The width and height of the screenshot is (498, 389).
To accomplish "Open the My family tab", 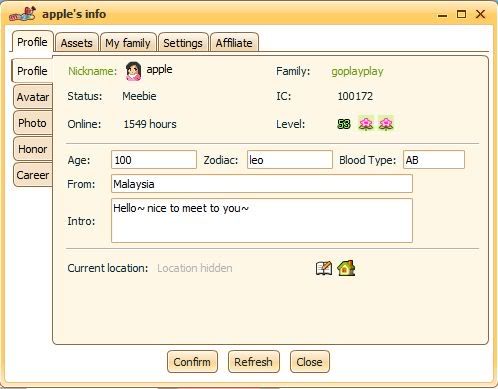I will (128, 43).
